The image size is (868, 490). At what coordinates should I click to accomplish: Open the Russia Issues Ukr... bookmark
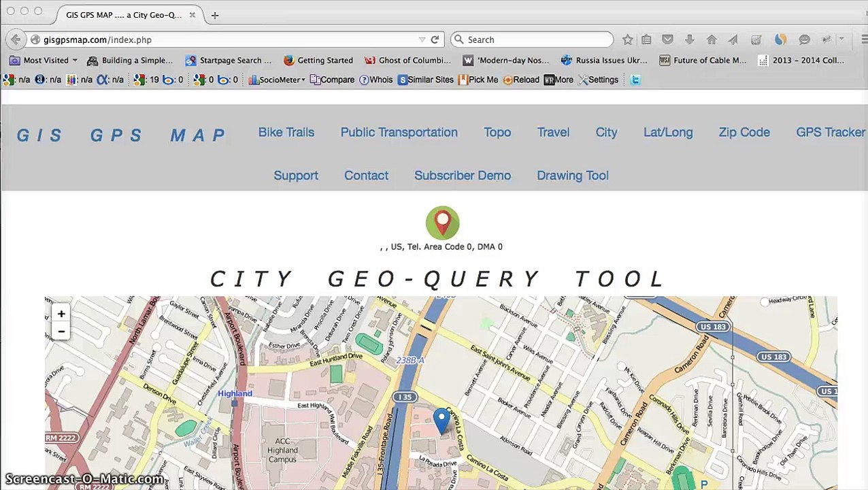click(x=604, y=60)
